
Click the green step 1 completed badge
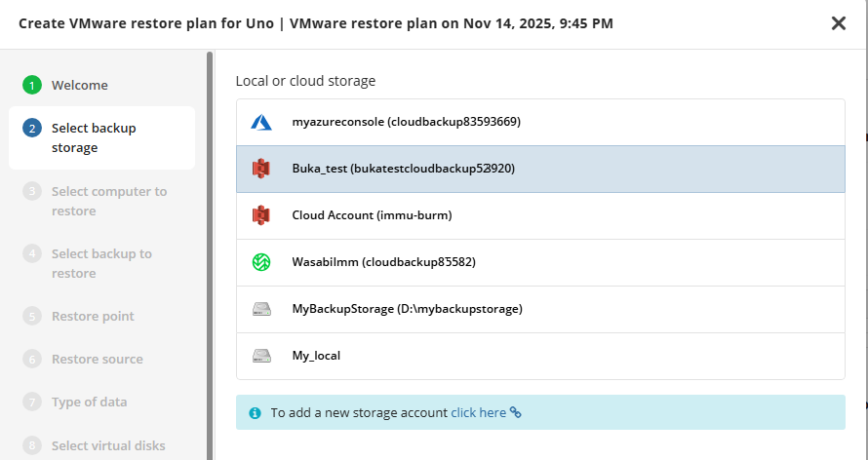click(x=31, y=85)
